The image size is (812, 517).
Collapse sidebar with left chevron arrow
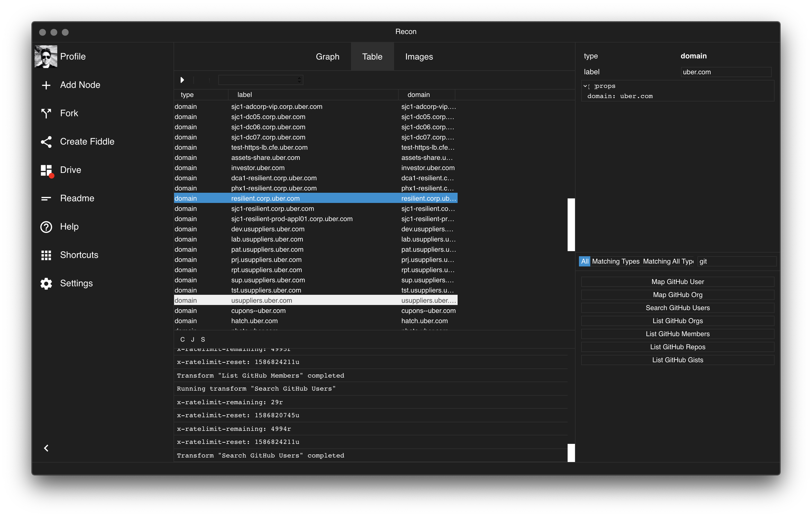tap(46, 448)
